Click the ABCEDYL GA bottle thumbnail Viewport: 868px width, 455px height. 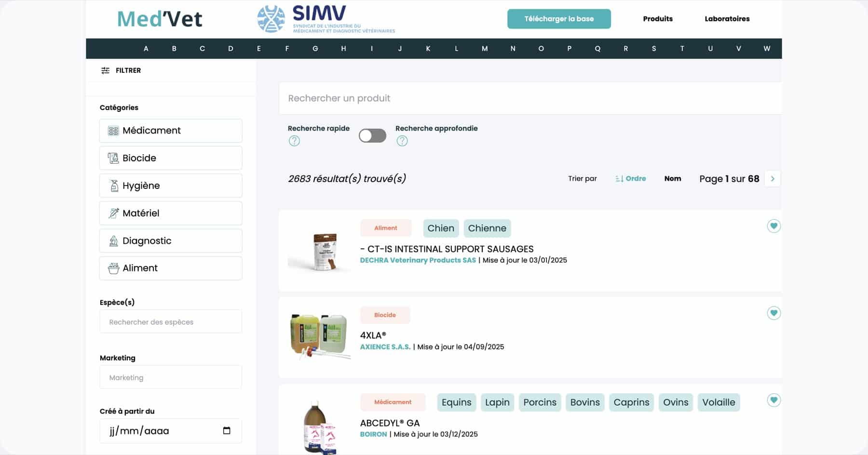[319, 427]
